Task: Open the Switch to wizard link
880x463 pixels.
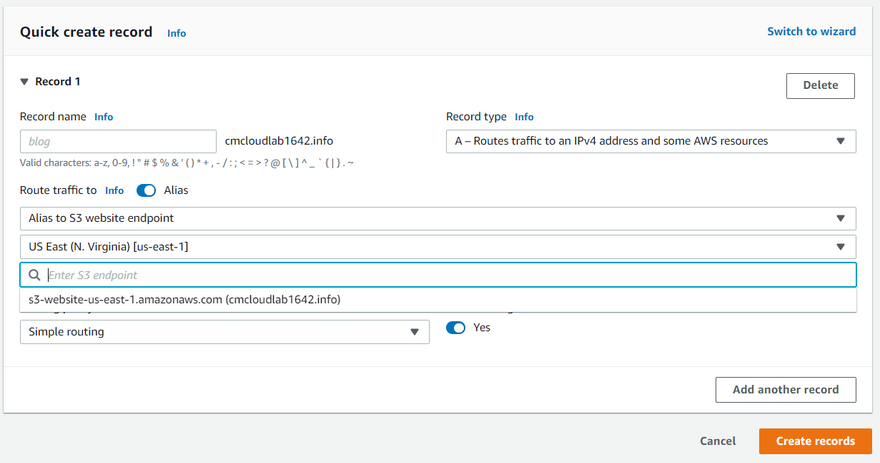Action: click(x=811, y=31)
